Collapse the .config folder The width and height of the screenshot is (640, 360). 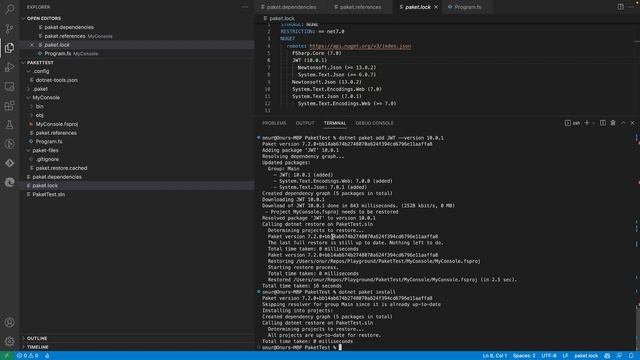coord(137,71)
